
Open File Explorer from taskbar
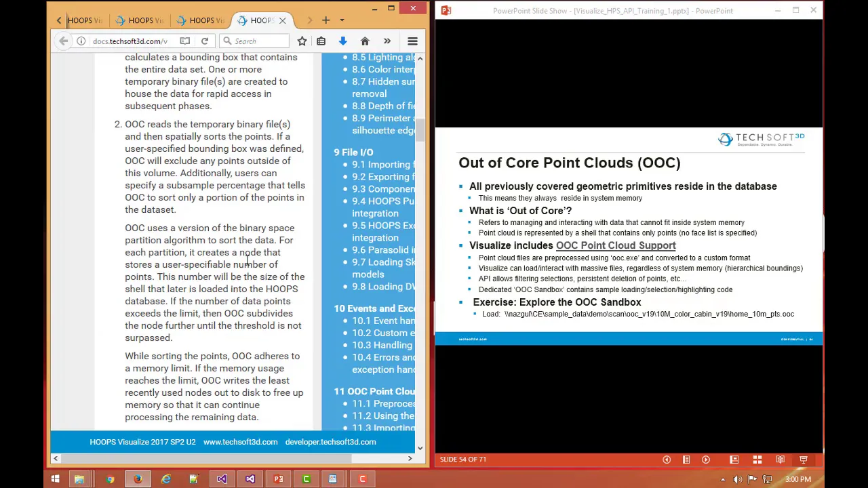click(79, 479)
